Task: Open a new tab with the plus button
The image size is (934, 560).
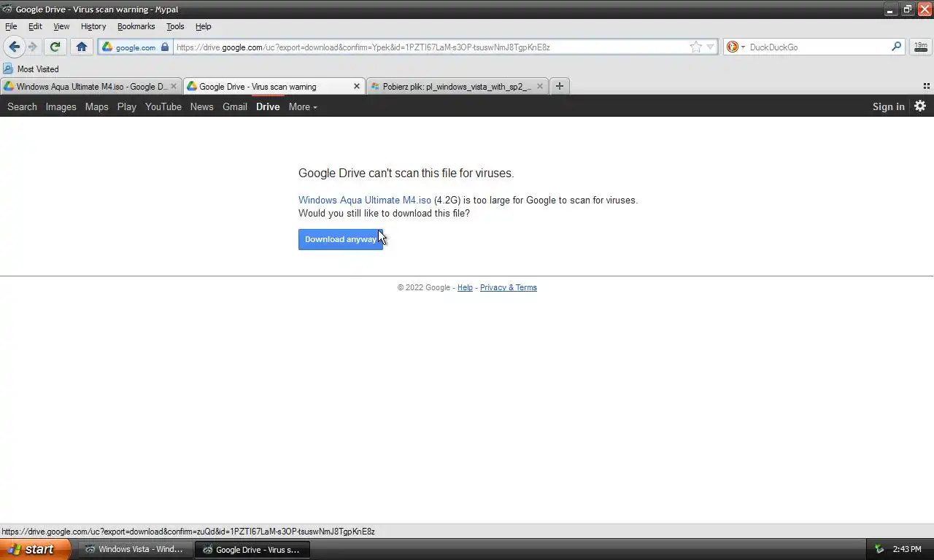Action: point(560,86)
